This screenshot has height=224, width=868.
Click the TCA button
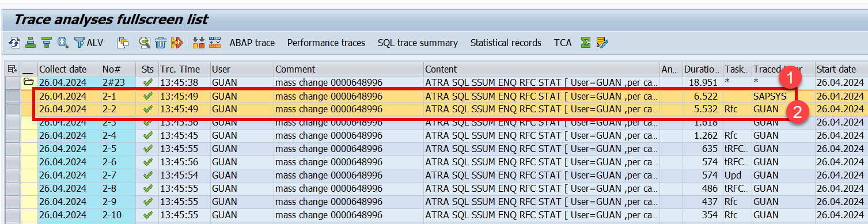click(x=563, y=43)
